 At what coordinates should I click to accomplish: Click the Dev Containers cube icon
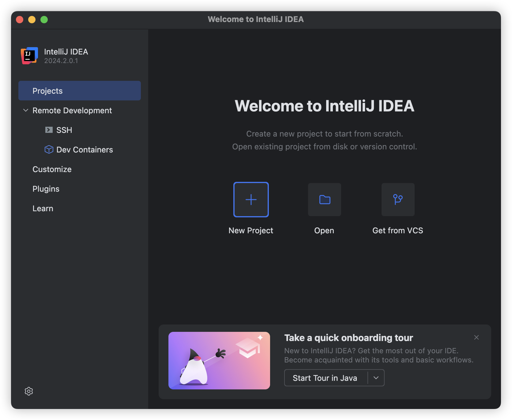pos(49,149)
